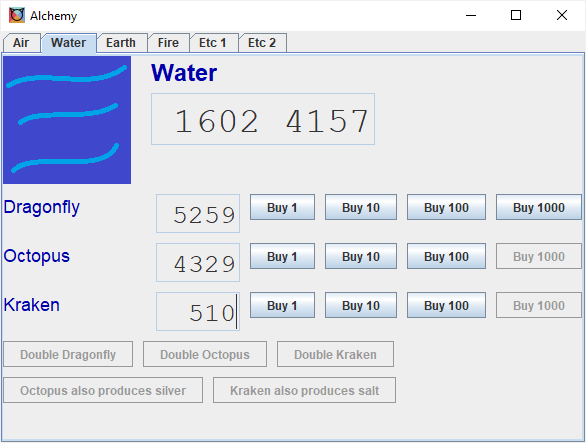Screen dimensions: 586x443
Task: Click Kraken also produces salt button
Action: pos(304,390)
